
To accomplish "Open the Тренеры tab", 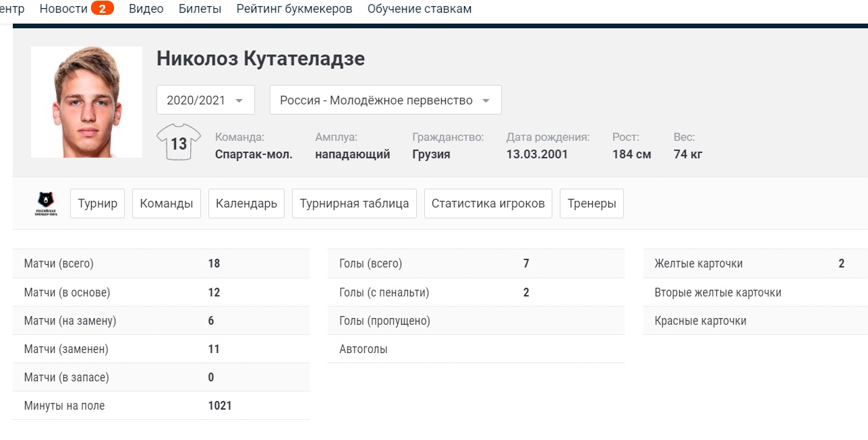I will [591, 203].
